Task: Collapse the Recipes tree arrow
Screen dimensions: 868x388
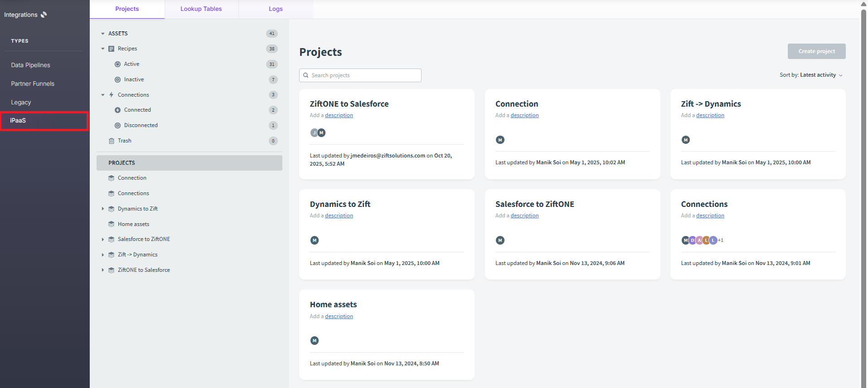Action: point(103,49)
